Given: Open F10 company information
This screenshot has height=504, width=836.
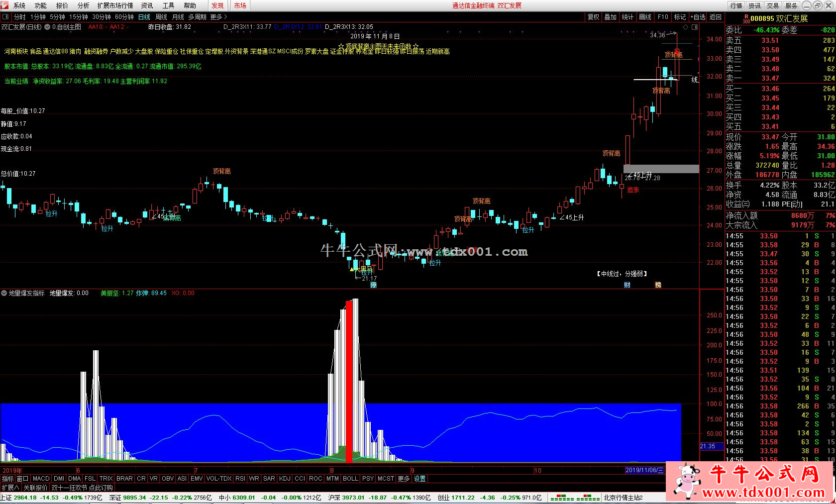Looking at the screenshot, I should point(663,17).
